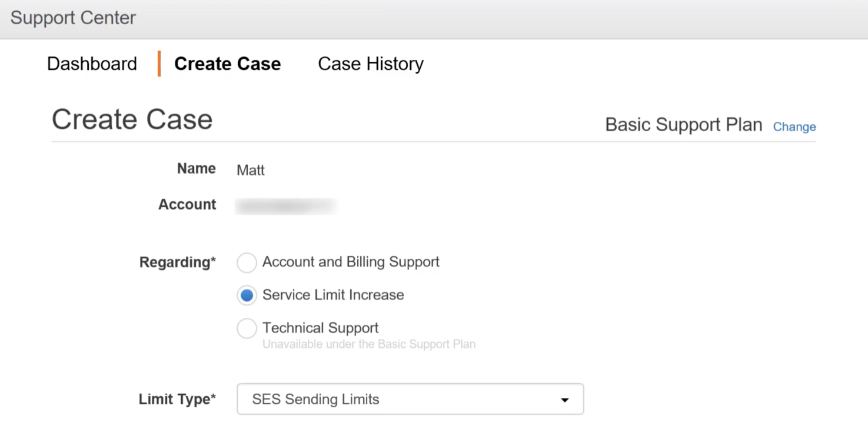The image size is (868, 429).
Task: Click the SES Sending Limits text
Action: (315, 399)
